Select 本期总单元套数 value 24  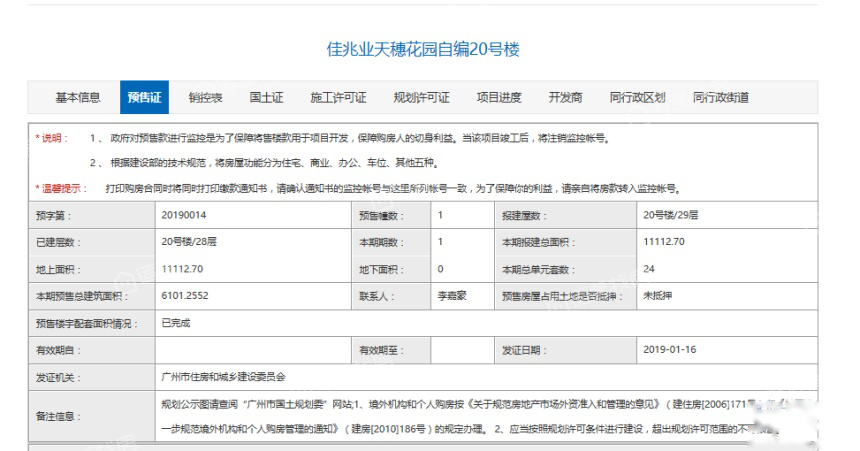click(649, 269)
